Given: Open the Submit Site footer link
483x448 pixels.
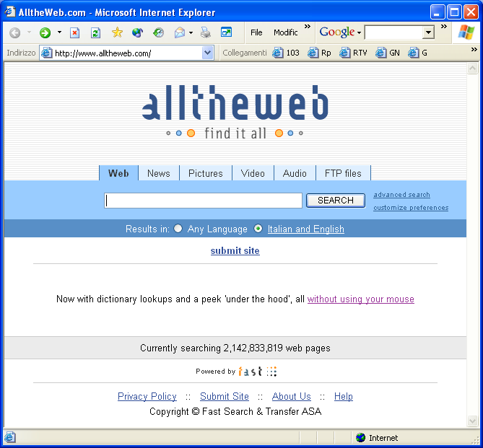Looking at the screenshot, I should (225, 396).
